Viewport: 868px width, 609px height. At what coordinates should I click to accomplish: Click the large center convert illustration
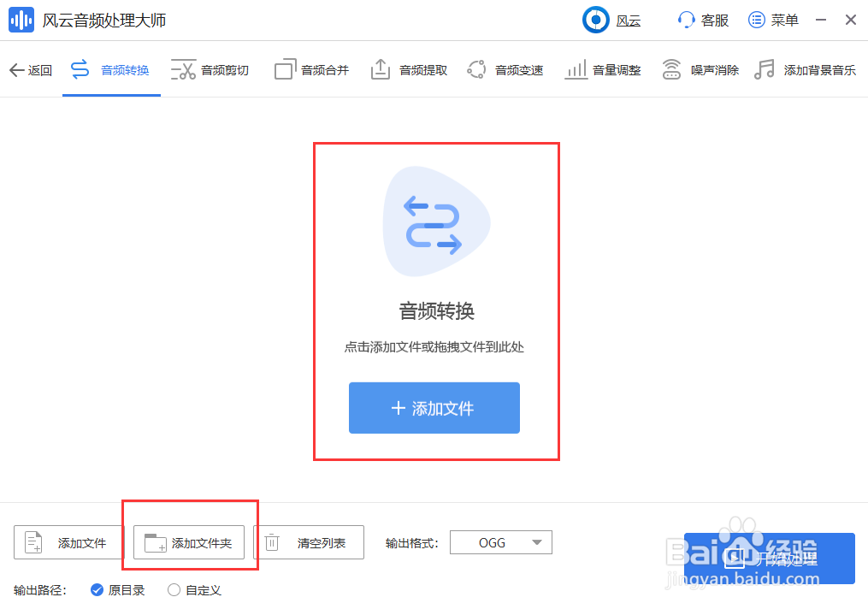pos(435,222)
